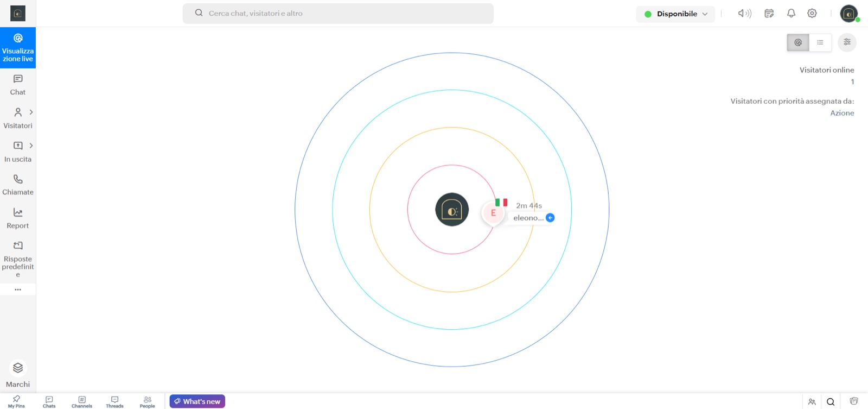Click the bottom bar search magnifier icon

[831, 402]
